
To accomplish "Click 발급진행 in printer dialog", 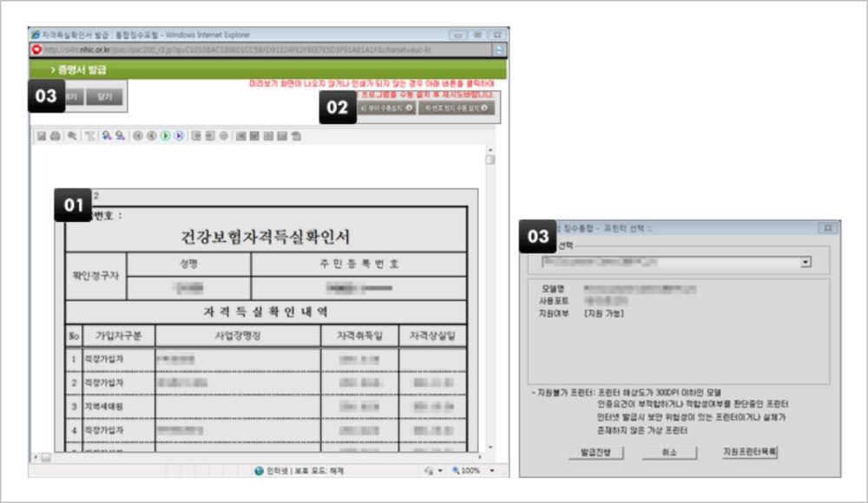I will pyautogui.click(x=595, y=453).
